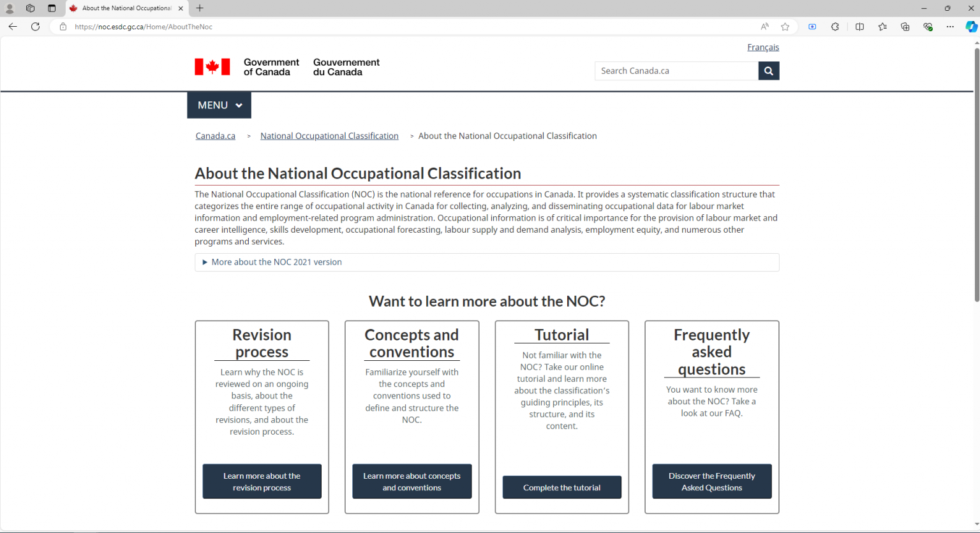Viewport: 980px width, 533px height.
Task: View site information via lock icon
Action: pos(63,27)
